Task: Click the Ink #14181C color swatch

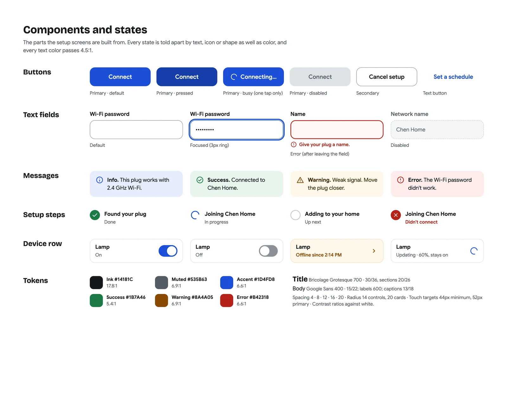Action: click(96, 283)
